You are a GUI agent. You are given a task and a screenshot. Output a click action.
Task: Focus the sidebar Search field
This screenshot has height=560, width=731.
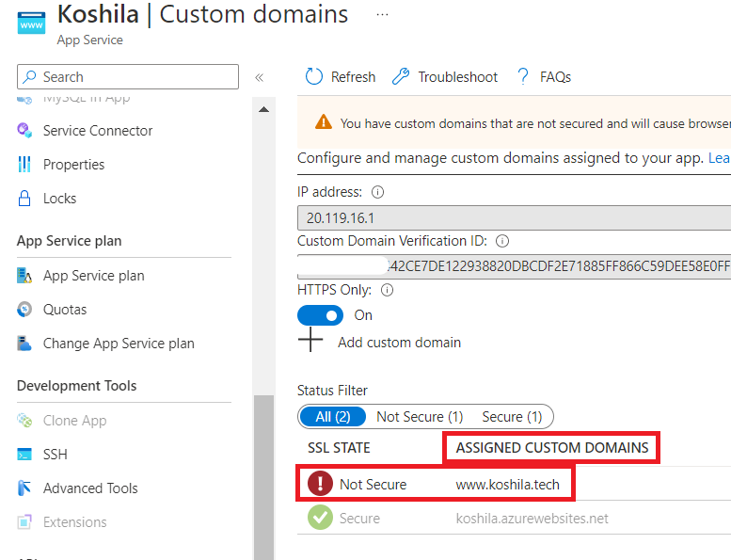[128, 76]
